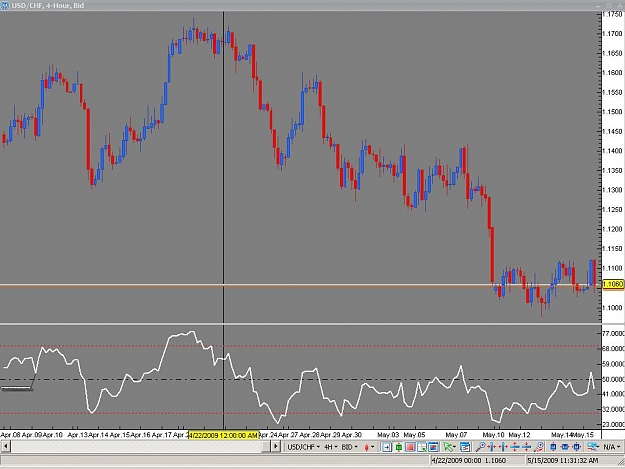Click the scroll-to-end chart icon
The image size is (625, 469).
pyautogui.click(x=387, y=447)
